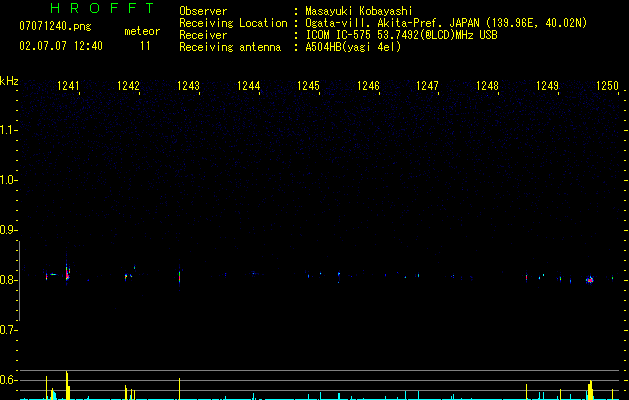629x400 pixels.
Task: Click the receiver value ICOM IC-575
Action: click(338, 35)
